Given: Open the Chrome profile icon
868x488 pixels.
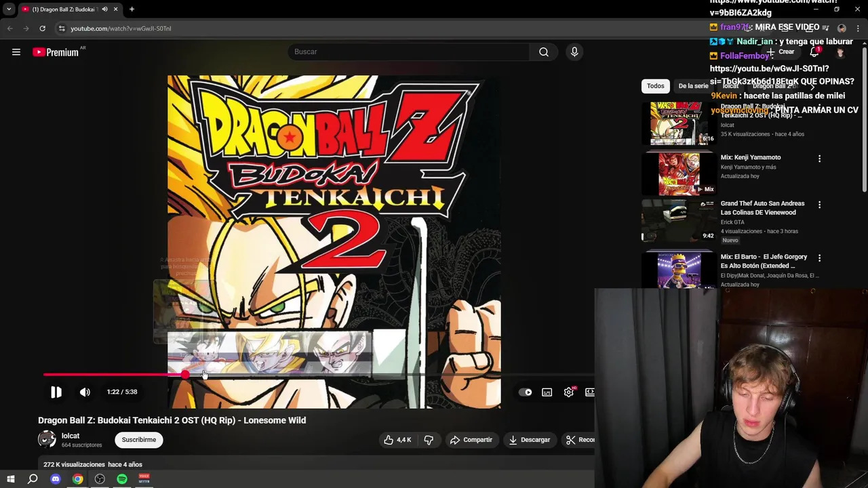Looking at the screenshot, I should click(842, 28).
